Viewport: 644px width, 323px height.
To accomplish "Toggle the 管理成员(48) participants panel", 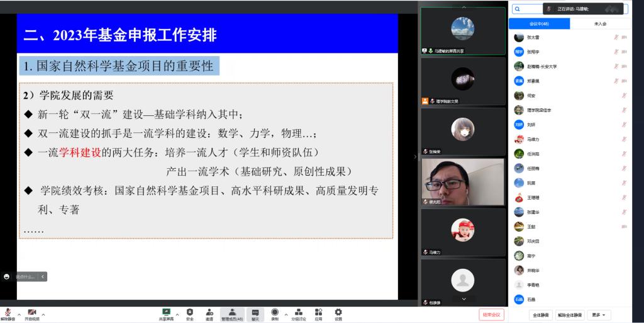I will tap(232, 312).
